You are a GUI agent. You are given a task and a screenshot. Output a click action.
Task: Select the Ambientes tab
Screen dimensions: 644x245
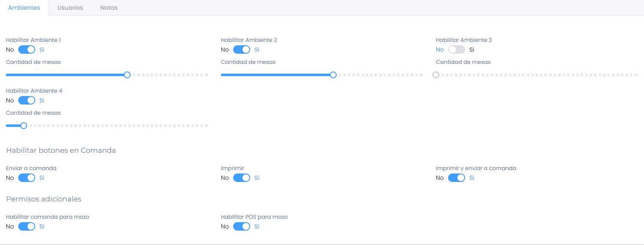(x=24, y=8)
